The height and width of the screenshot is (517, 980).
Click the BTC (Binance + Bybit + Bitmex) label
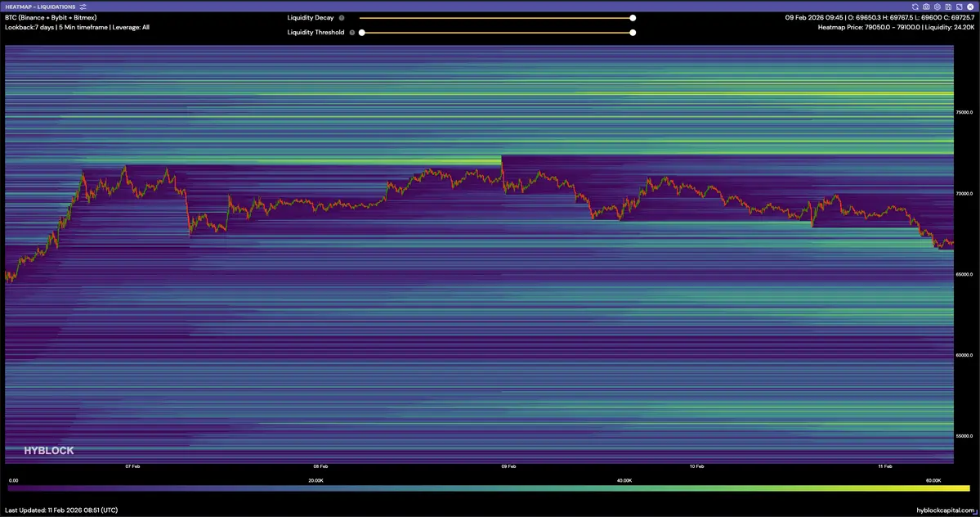click(x=51, y=17)
